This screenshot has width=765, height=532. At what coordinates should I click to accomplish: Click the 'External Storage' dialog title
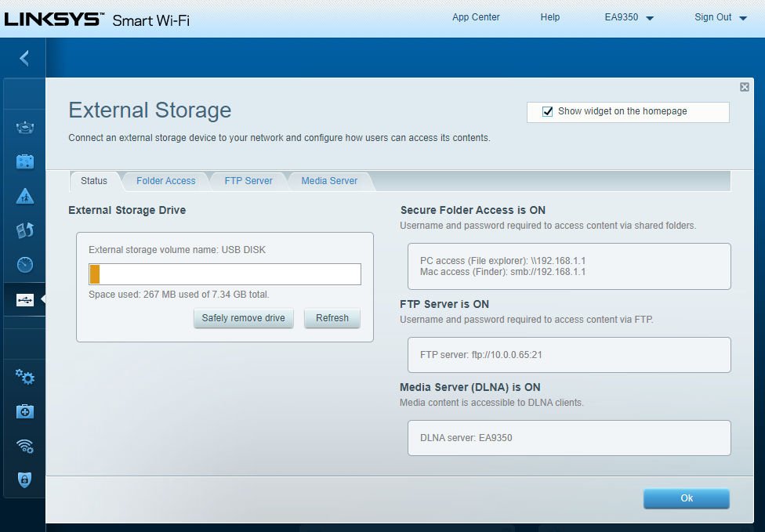pos(150,110)
